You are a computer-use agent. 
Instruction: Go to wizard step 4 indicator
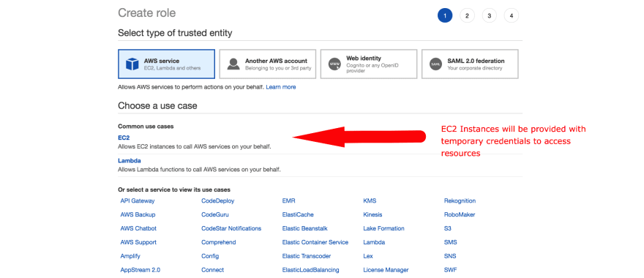(x=512, y=15)
